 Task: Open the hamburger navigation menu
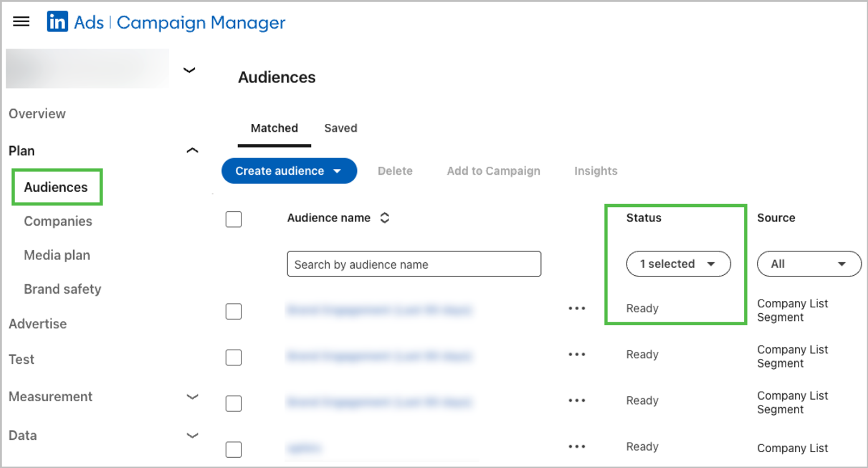[21, 22]
